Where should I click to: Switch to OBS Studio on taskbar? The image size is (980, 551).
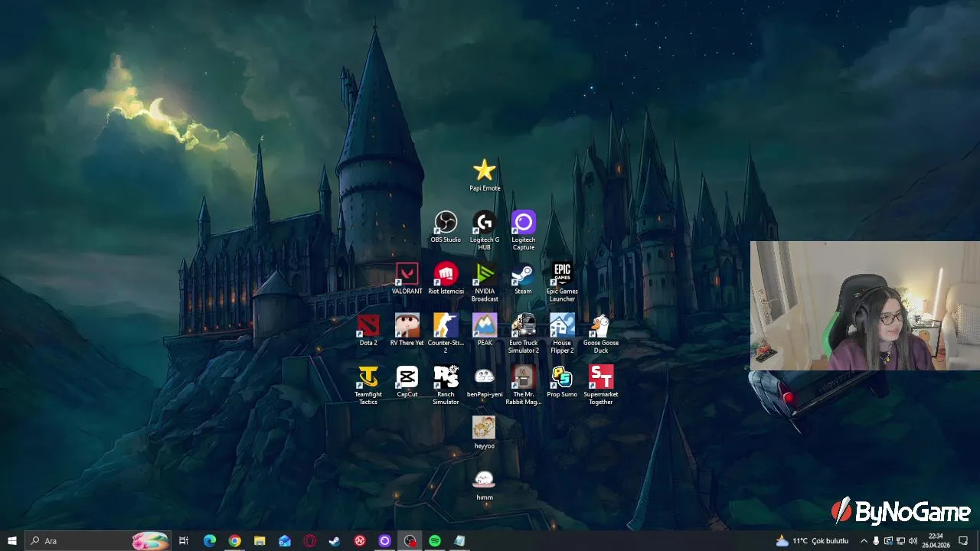(410, 541)
